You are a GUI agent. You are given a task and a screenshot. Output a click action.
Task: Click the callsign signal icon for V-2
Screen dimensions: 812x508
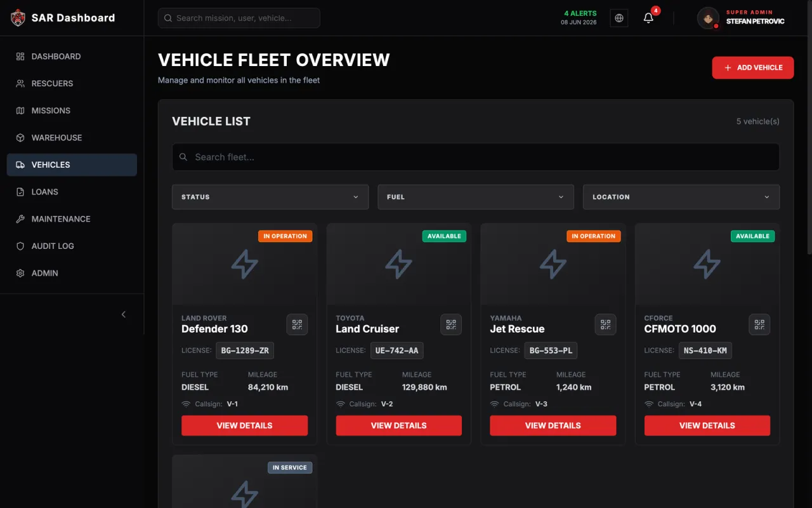pos(340,404)
